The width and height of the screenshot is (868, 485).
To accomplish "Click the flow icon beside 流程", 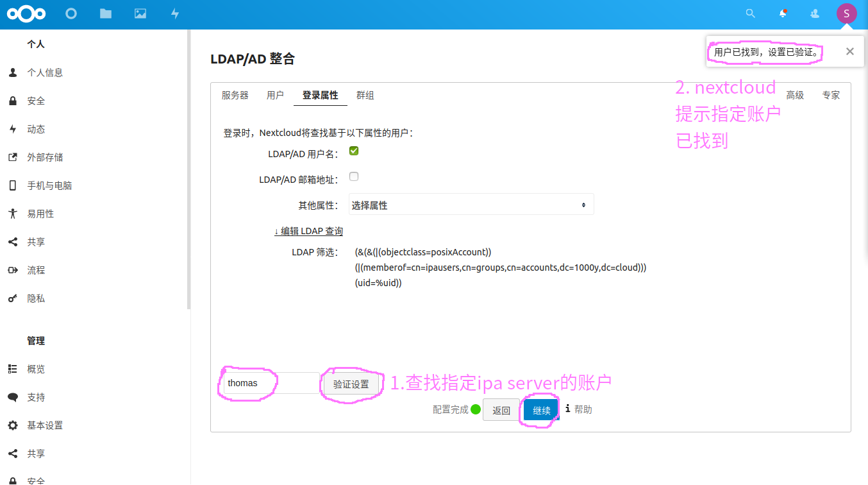I will coord(12,270).
